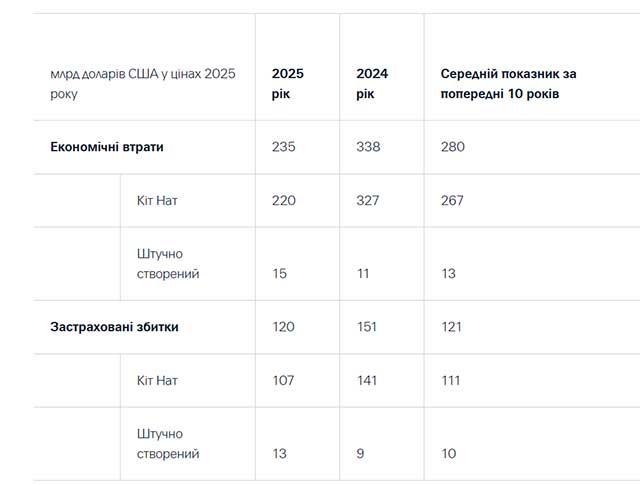The width and height of the screenshot is (640, 485).
Task: Click "Кіт Нат" under Застраховані збитки
Action: 157,380
